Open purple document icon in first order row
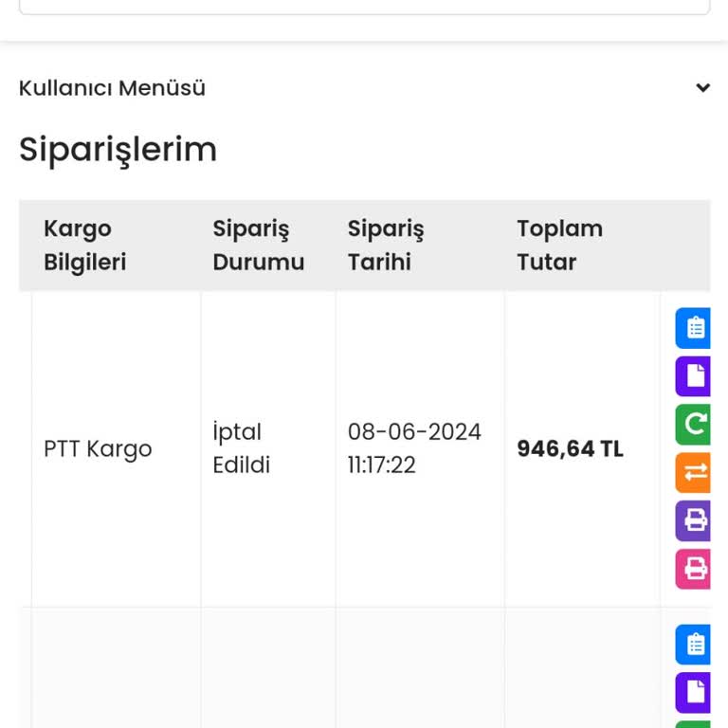Screen dimensions: 728x728 click(x=694, y=376)
